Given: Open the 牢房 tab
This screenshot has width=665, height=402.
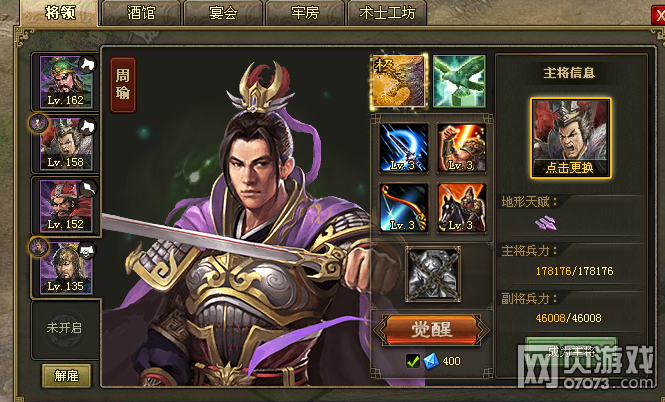Looking at the screenshot, I should coord(305,13).
